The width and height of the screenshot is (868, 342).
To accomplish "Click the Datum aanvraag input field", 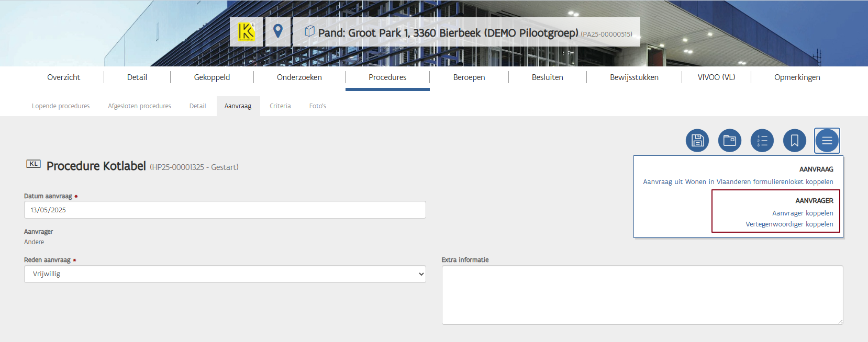I will 225,210.
